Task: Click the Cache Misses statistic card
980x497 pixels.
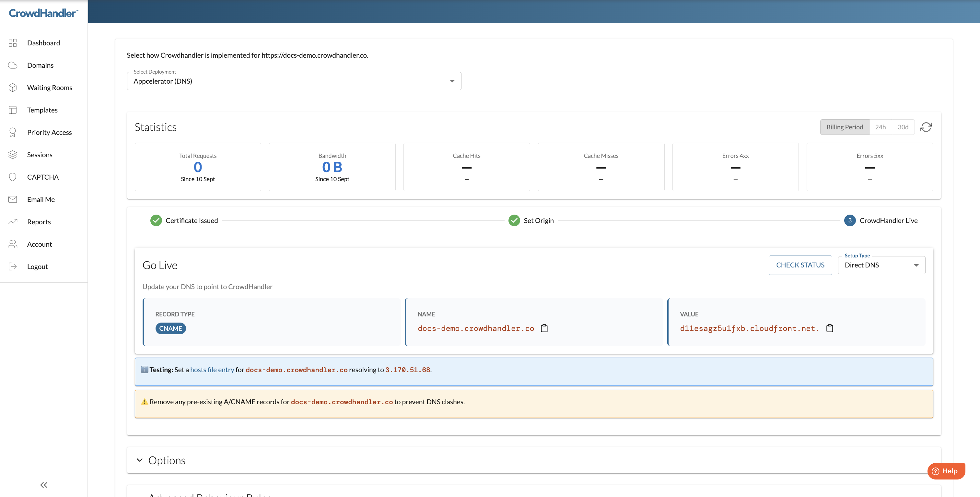Action: click(x=601, y=167)
